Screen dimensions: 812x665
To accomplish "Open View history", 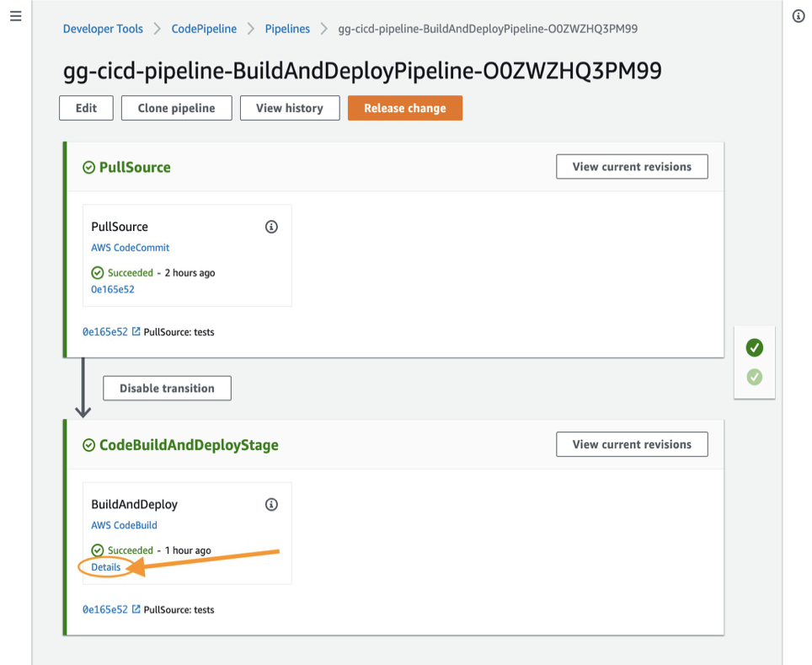I will (290, 108).
